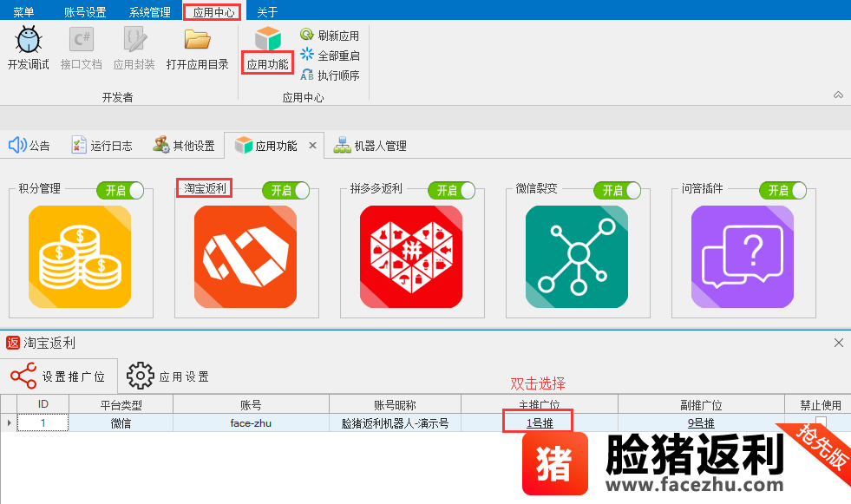This screenshot has height=504, width=851.
Task: Open the 问答插件 question app icon
Action: [743, 257]
